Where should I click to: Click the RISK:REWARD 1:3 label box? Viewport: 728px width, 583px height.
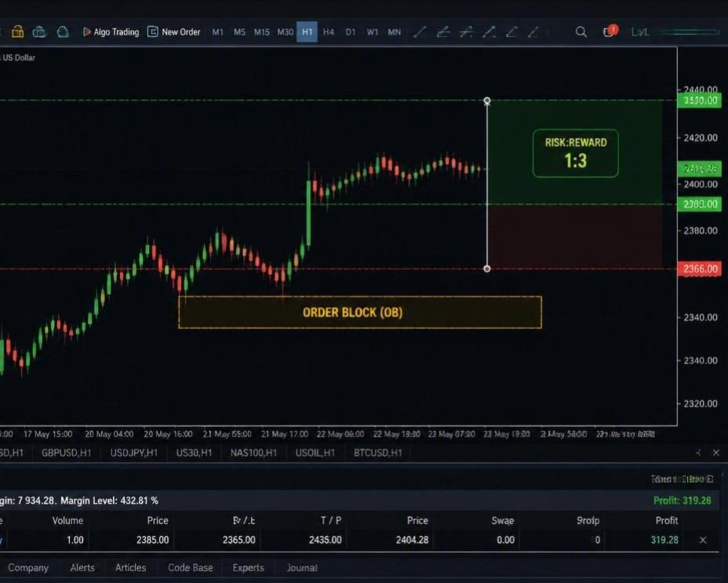[576, 153]
